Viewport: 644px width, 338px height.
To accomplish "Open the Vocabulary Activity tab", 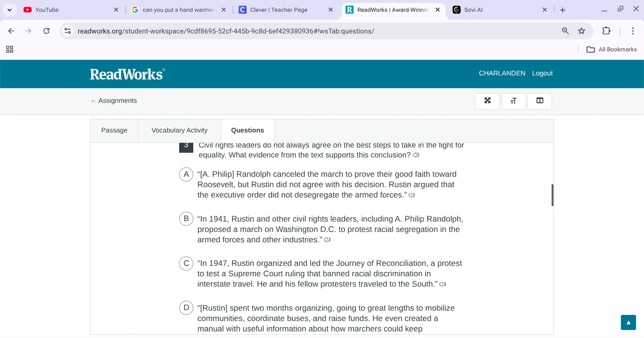I will click(x=179, y=131).
